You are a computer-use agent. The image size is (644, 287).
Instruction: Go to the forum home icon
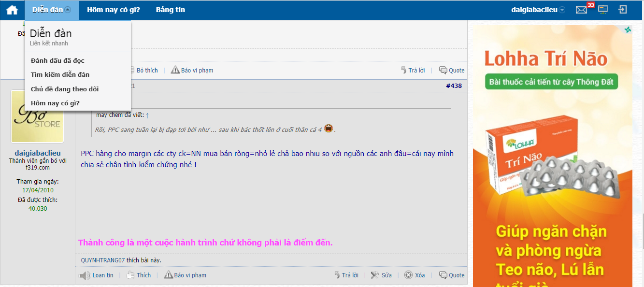pyautogui.click(x=12, y=10)
